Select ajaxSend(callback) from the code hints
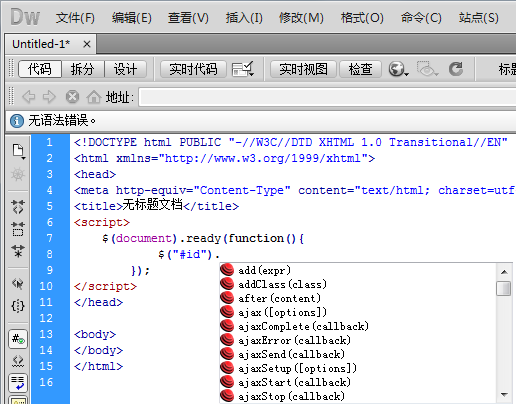This screenshot has height=404, width=516. [357, 354]
